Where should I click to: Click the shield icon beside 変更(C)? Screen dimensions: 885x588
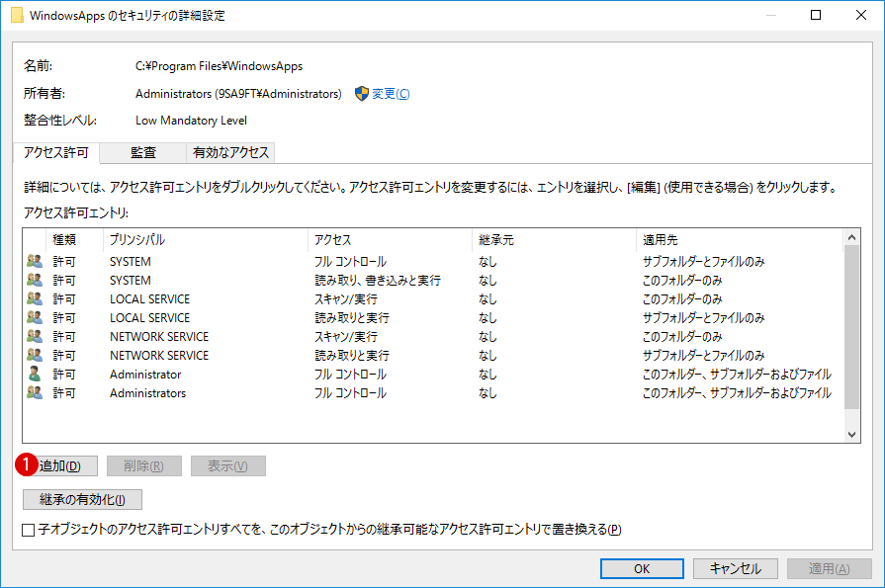click(362, 94)
